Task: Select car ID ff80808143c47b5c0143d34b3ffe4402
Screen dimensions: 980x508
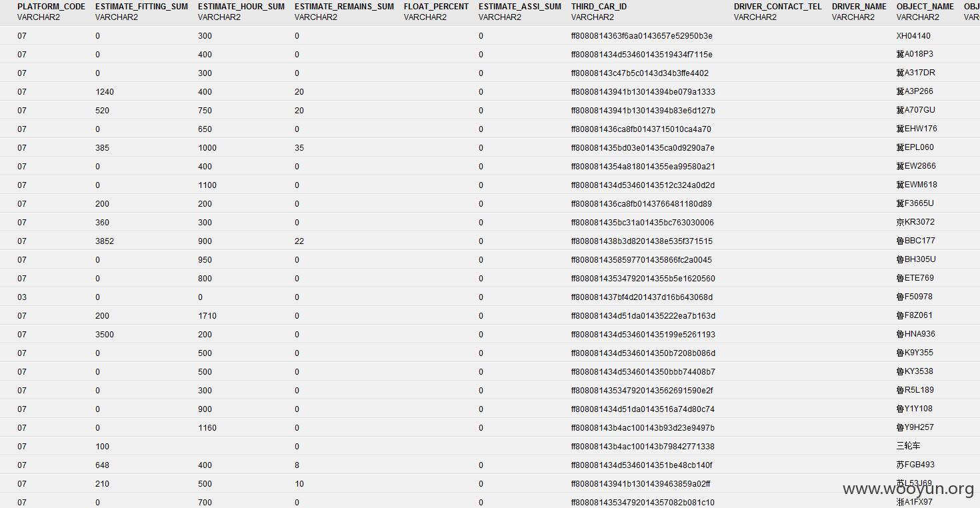Action: point(640,73)
